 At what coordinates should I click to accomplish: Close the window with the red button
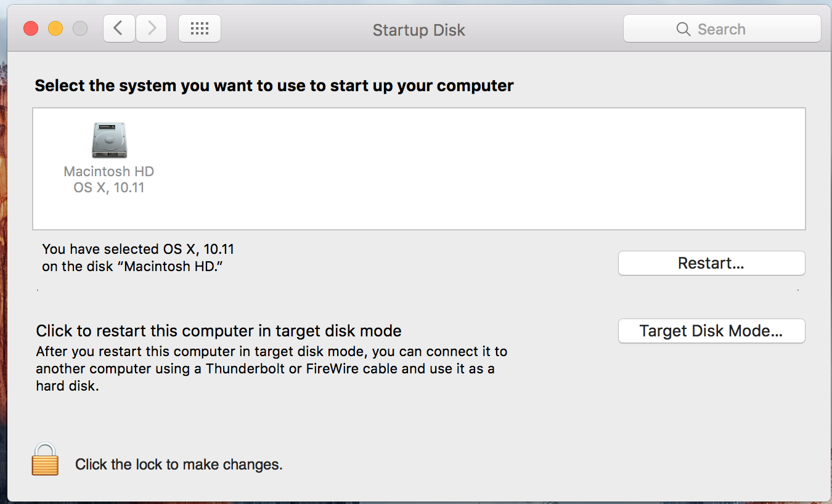pyautogui.click(x=31, y=28)
